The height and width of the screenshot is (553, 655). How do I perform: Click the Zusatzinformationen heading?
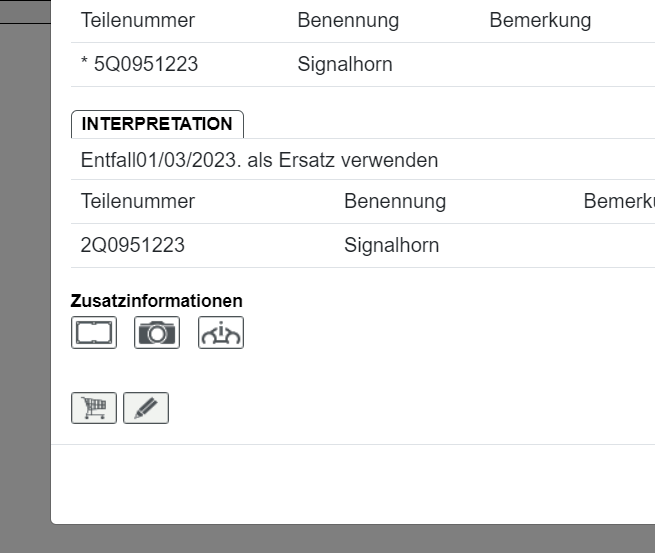point(156,301)
